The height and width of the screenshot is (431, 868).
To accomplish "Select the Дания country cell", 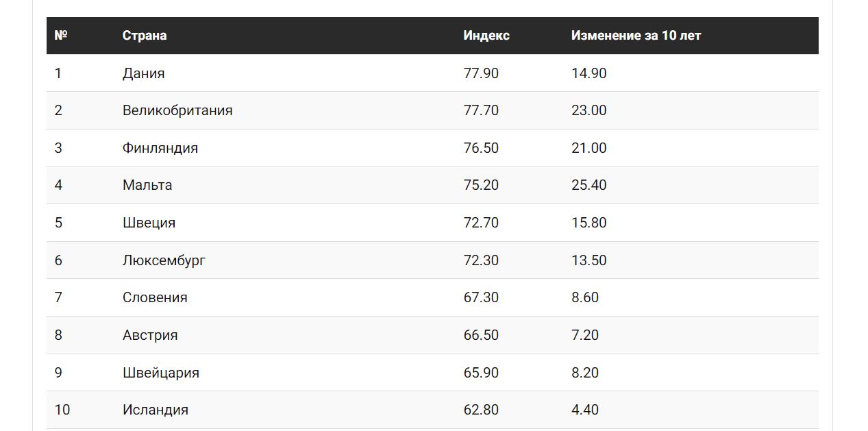I will (144, 73).
